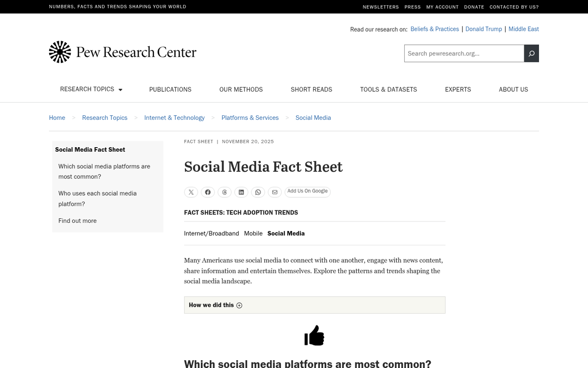The image size is (588, 368).
Task: Share the fact sheet via WhatsApp
Action: pyautogui.click(x=258, y=192)
